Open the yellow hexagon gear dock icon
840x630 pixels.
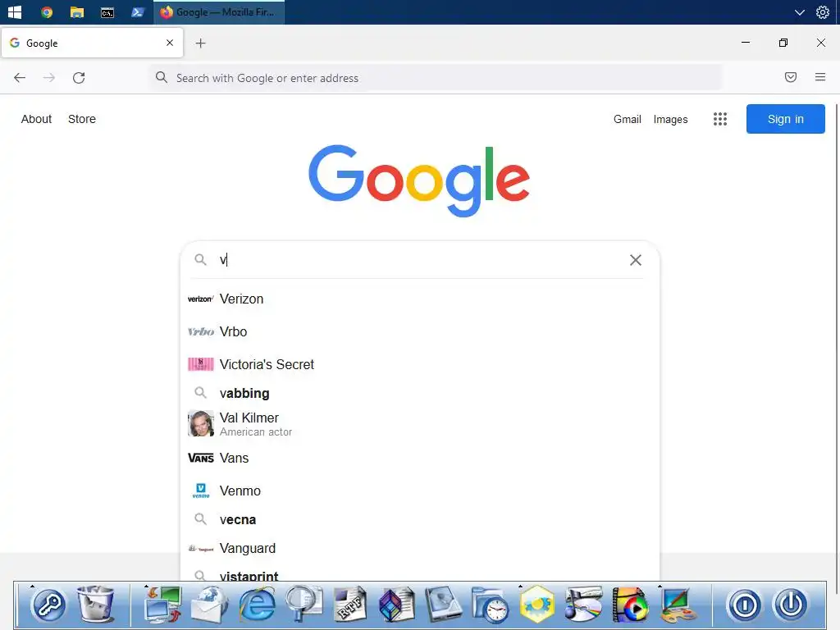tap(536, 605)
